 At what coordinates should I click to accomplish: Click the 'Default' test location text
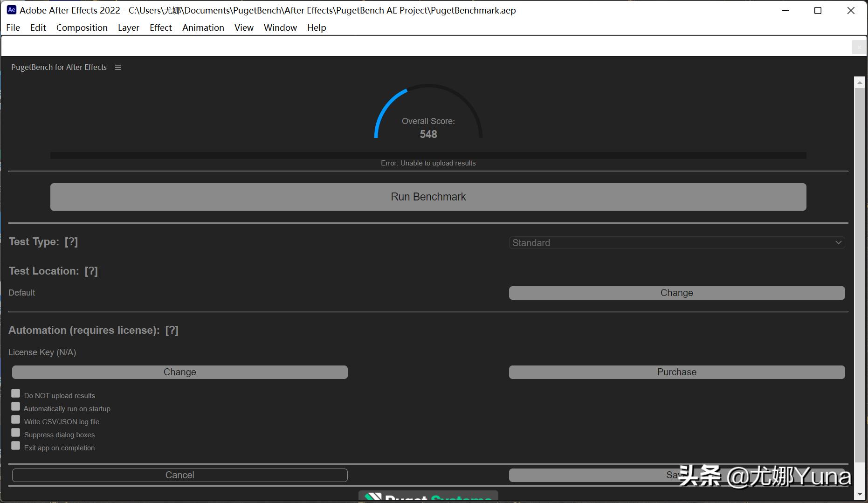tap(22, 293)
